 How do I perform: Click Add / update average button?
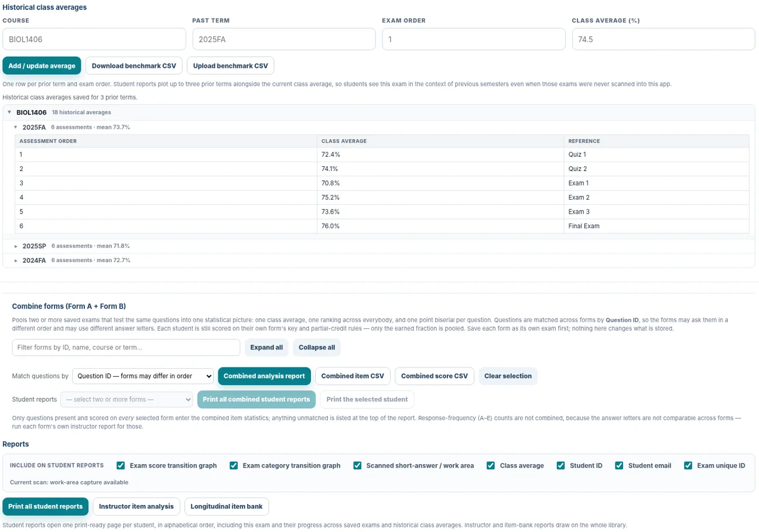click(42, 66)
